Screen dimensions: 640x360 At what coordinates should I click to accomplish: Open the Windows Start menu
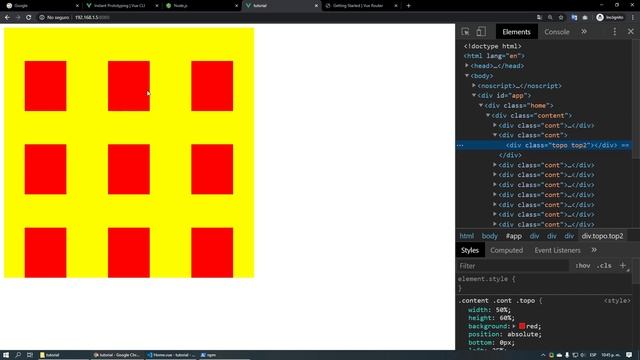point(6,355)
